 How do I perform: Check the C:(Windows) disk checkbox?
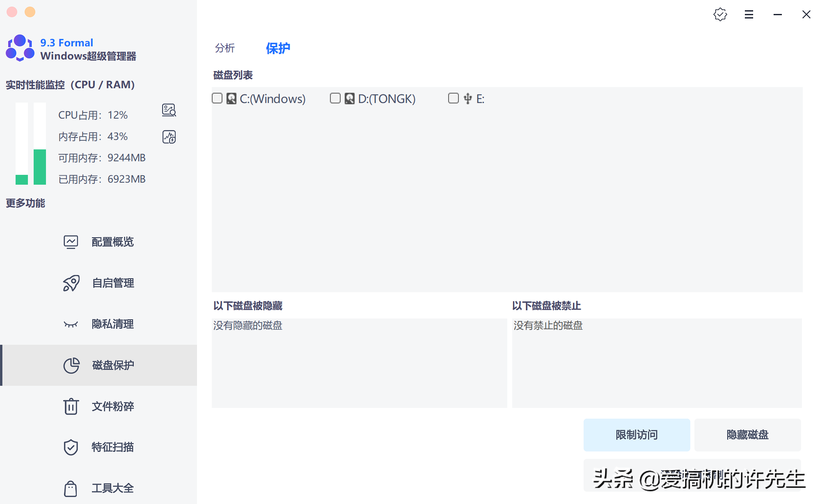217,98
